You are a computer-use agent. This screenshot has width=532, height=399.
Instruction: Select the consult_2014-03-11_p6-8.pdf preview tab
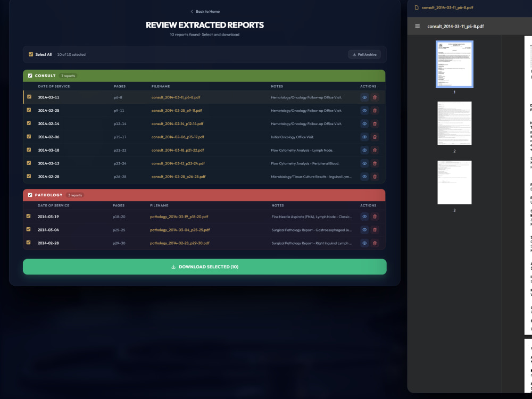(444, 7)
